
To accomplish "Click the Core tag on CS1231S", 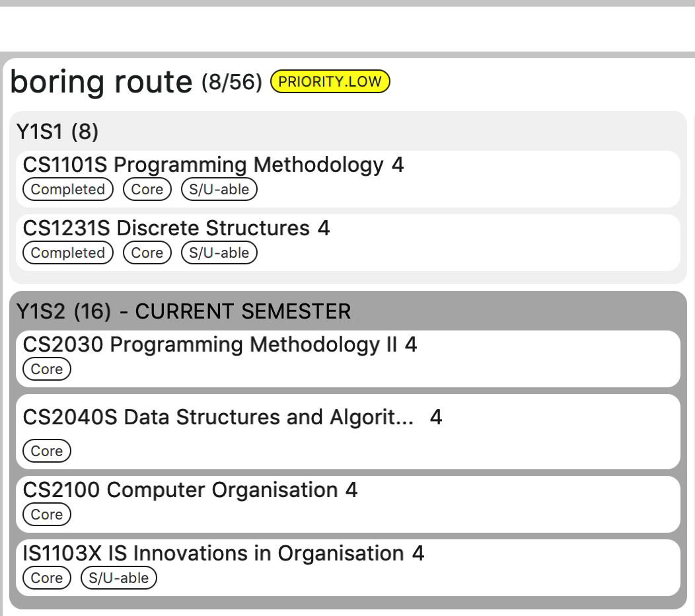I will click(147, 252).
